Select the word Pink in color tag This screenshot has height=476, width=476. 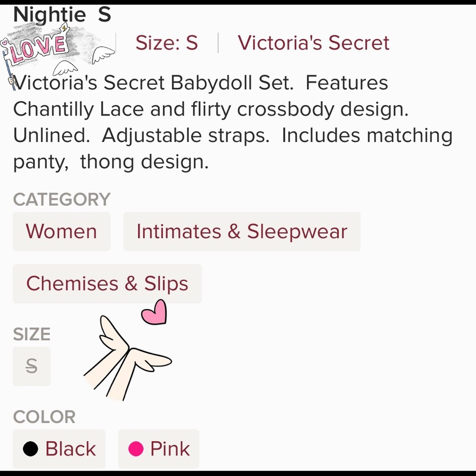coord(170,449)
